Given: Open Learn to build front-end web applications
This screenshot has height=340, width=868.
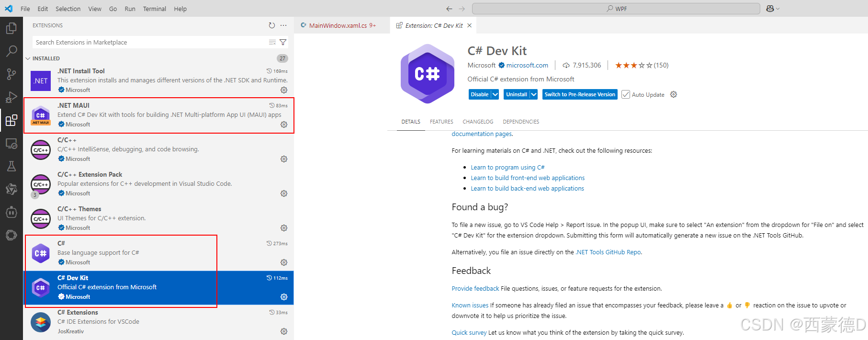Looking at the screenshot, I should point(528,178).
